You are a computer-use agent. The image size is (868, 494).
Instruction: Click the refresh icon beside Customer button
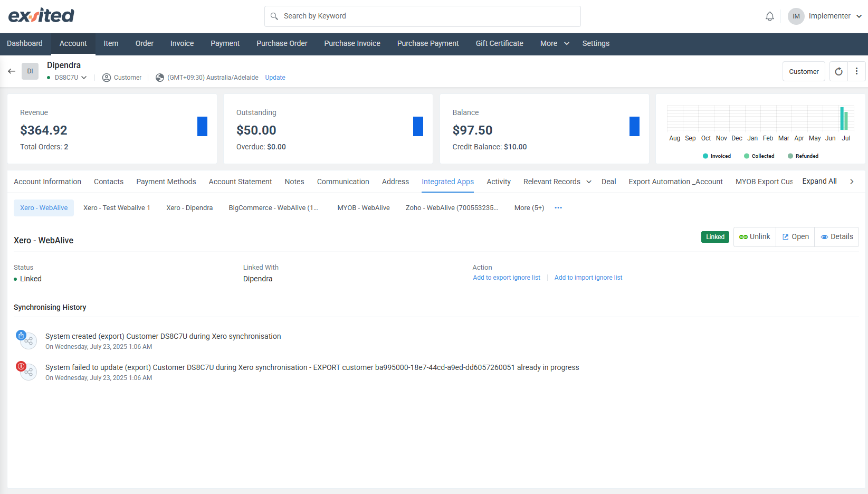[x=838, y=71]
